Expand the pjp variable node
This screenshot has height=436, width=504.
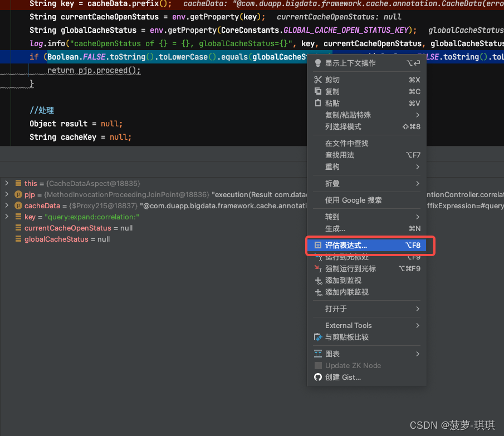click(7, 194)
